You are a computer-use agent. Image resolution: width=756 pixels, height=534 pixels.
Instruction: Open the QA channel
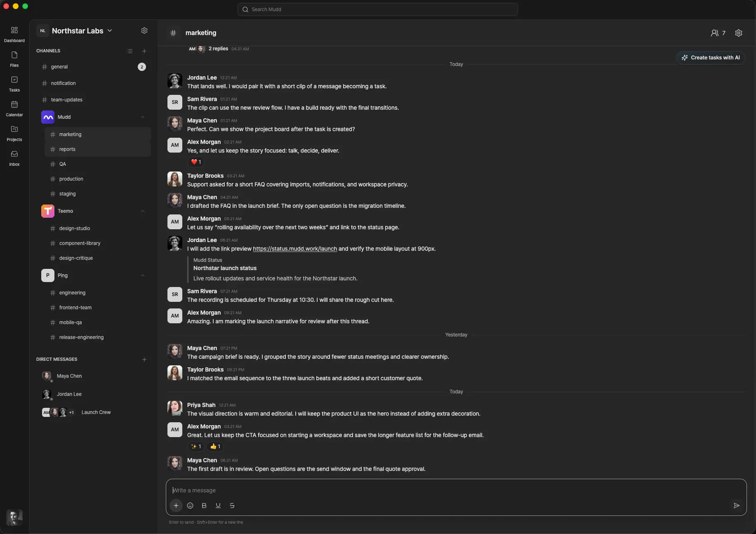[x=98, y=164]
